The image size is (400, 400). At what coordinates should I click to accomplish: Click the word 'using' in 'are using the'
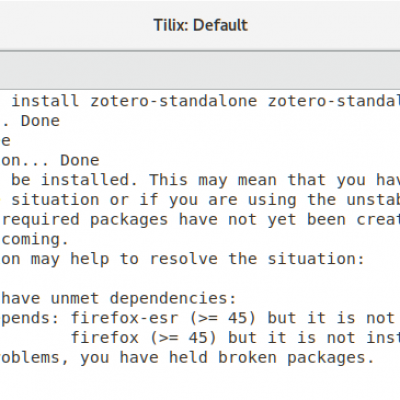tap(272, 200)
